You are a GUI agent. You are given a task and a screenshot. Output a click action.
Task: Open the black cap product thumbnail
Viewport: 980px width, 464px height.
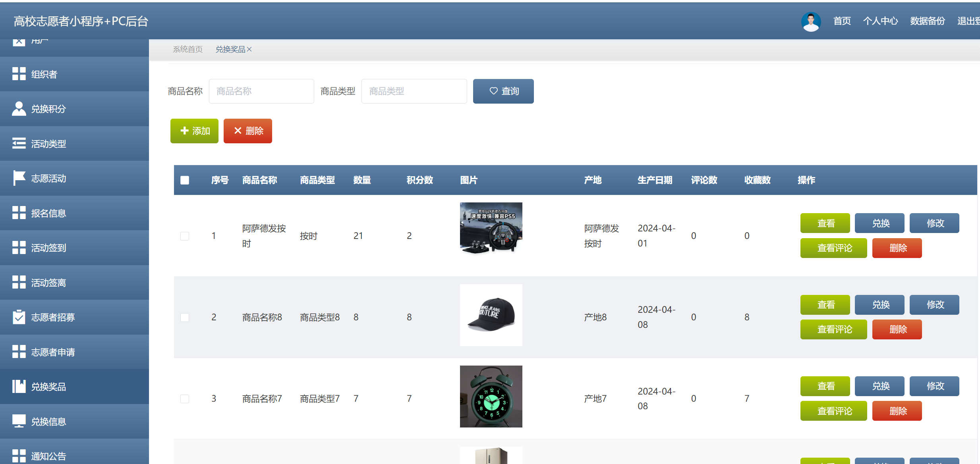pyautogui.click(x=491, y=315)
